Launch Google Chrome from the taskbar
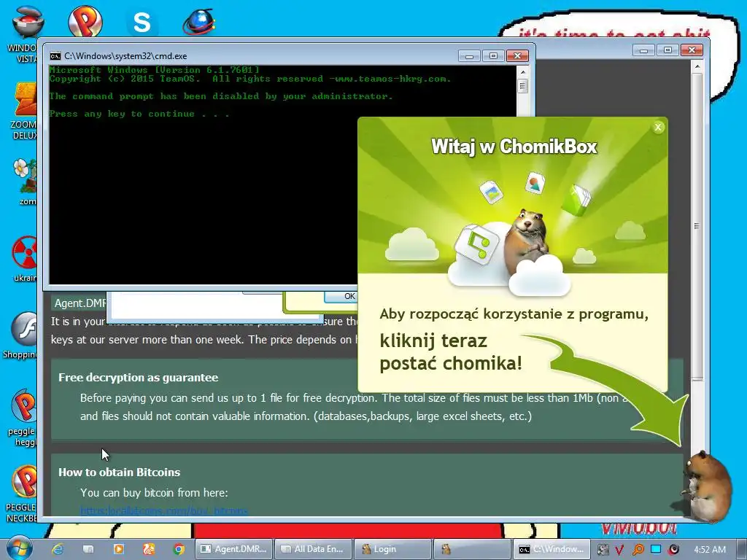 pyautogui.click(x=179, y=549)
